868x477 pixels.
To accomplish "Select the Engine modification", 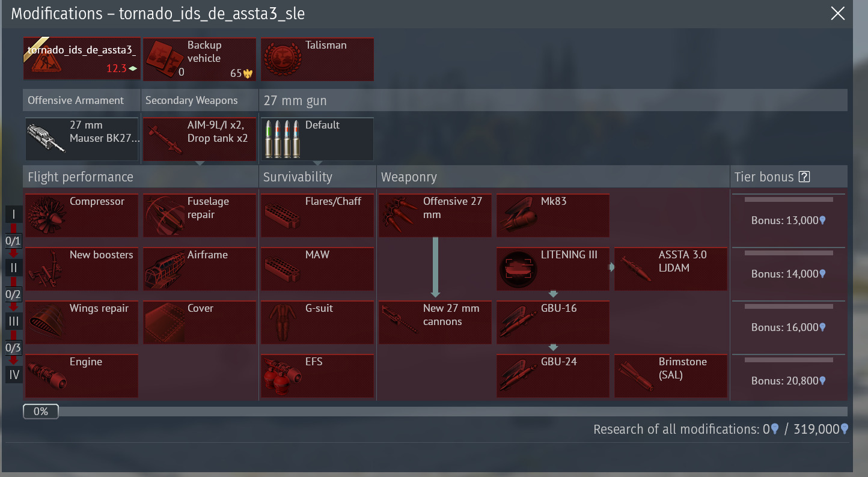I will click(81, 375).
